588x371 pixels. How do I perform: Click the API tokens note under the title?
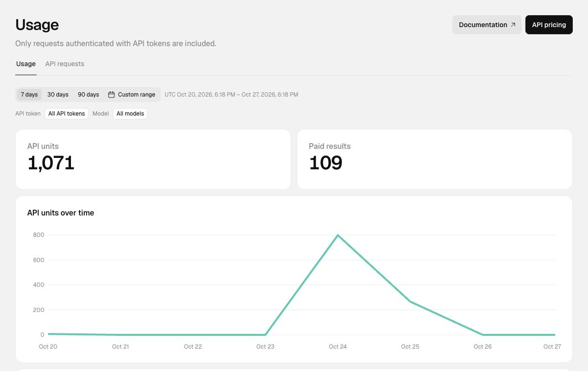(116, 43)
